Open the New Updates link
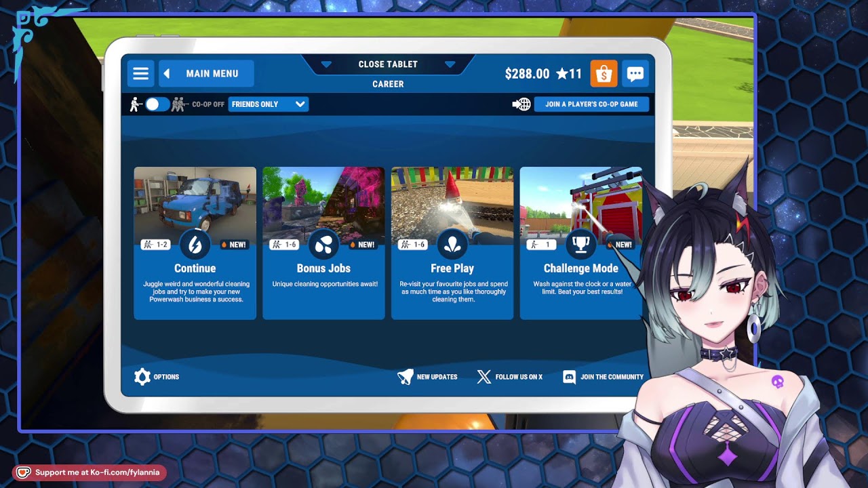868x488 pixels. click(x=437, y=377)
